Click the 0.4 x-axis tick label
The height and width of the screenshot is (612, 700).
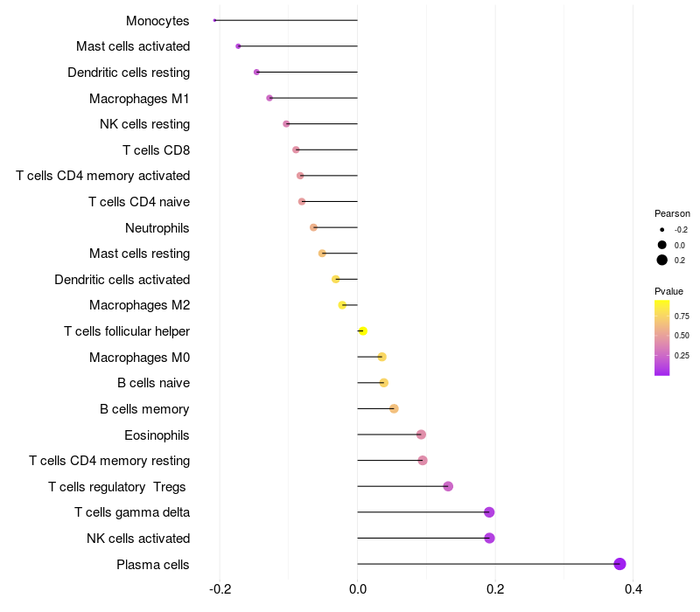coord(633,589)
